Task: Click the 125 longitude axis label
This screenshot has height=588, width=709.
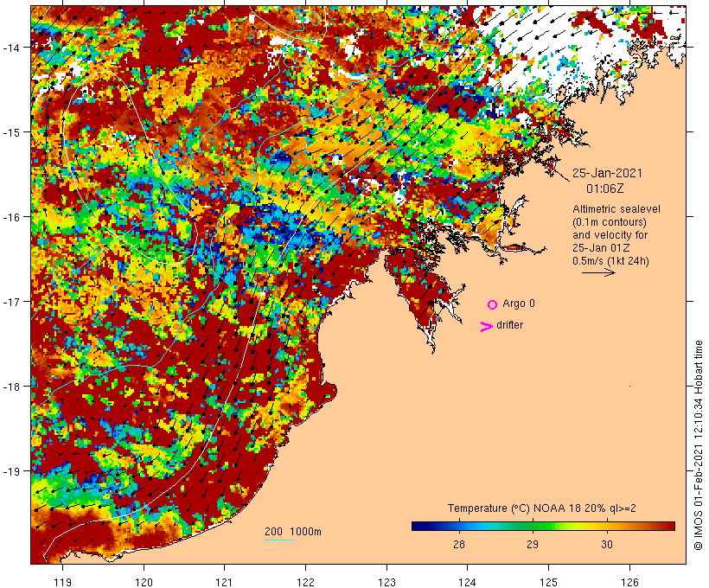Action: (x=548, y=582)
